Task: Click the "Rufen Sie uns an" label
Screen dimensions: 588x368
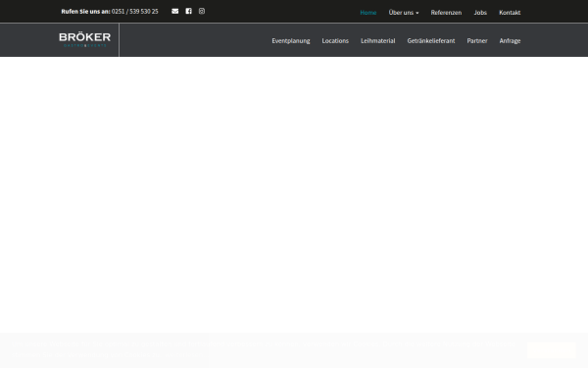Action: point(85,12)
